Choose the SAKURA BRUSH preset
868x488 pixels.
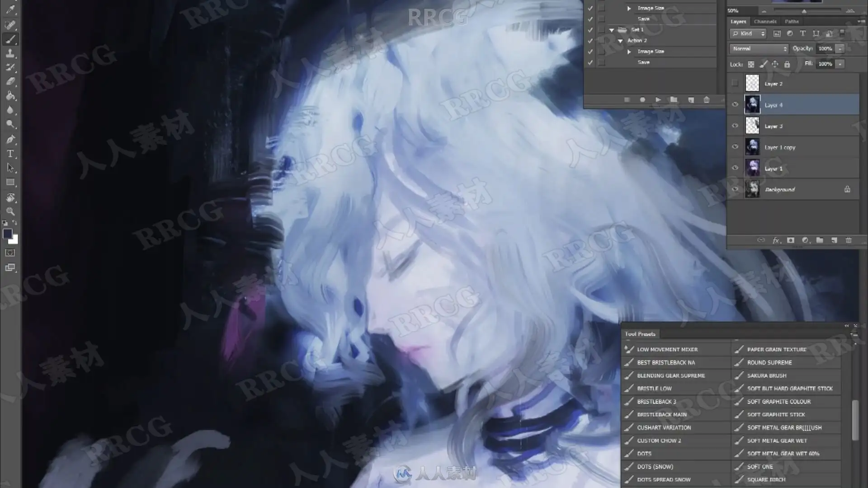(x=767, y=375)
